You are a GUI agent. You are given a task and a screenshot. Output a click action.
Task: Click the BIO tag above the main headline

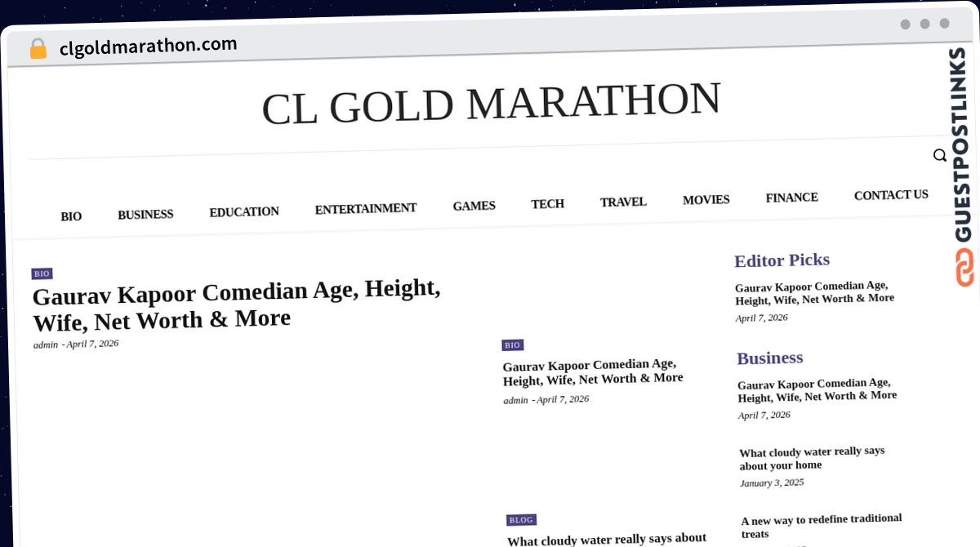[x=42, y=273]
